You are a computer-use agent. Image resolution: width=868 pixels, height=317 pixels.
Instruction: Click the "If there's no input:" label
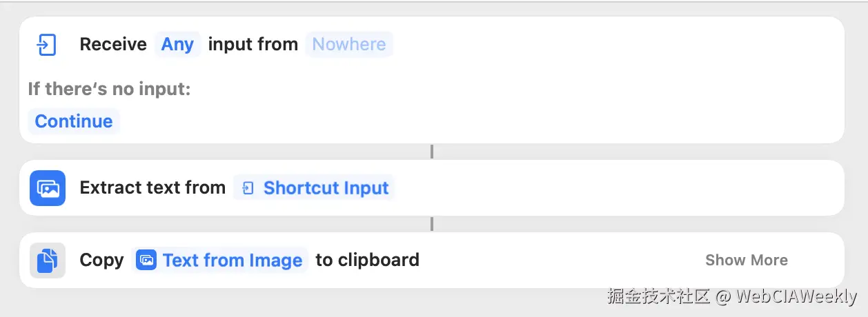tap(109, 89)
